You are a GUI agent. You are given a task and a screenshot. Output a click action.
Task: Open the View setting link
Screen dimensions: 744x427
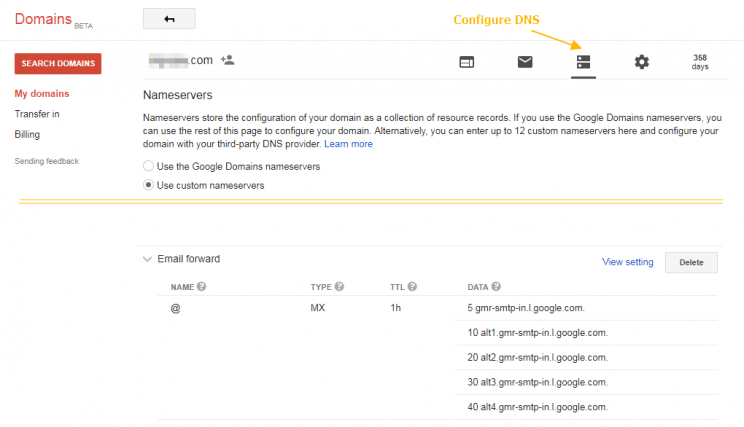(x=627, y=262)
